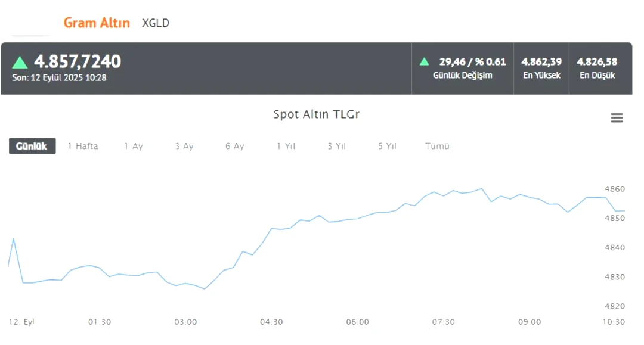Click the XGLD symbol label
The image size is (644, 345).
(x=155, y=23)
